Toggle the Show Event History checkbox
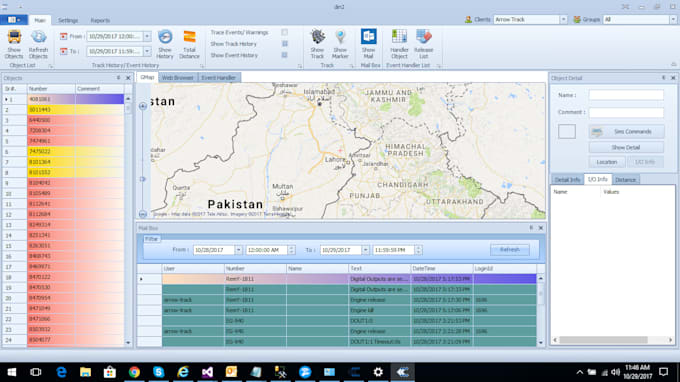This screenshot has height=382, width=680. (284, 55)
